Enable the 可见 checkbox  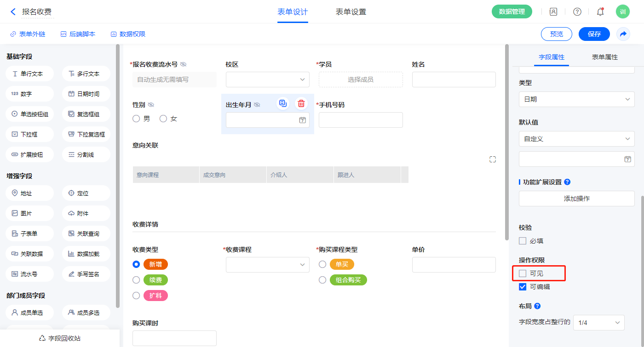(523, 273)
